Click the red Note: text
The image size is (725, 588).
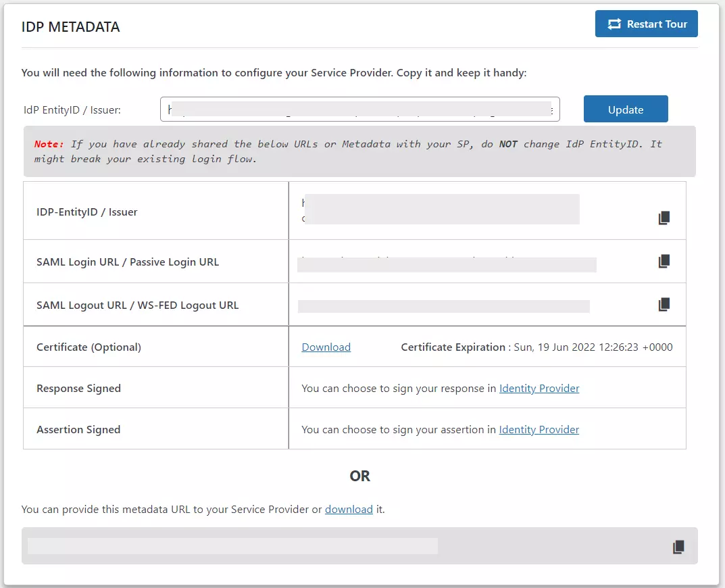(x=49, y=144)
